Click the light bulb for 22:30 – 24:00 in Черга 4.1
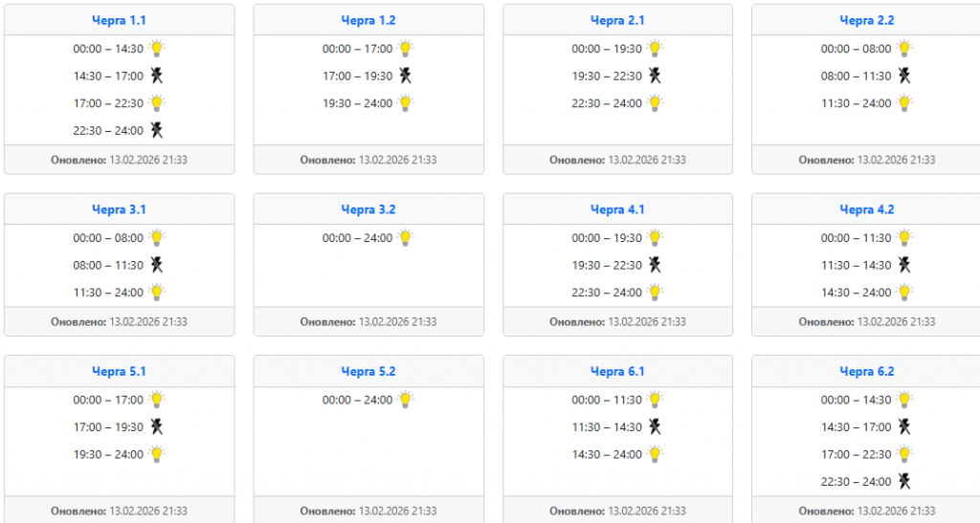Image resolution: width=980 pixels, height=523 pixels. click(656, 293)
